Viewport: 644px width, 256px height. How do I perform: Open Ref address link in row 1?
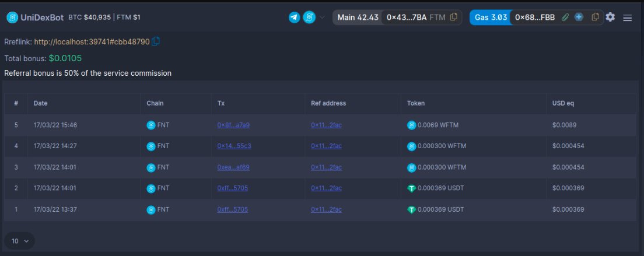326,210
